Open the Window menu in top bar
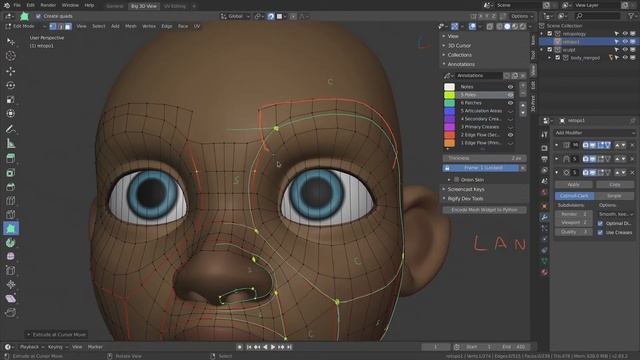The width and height of the screenshot is (640, 360). click(x=70, y=5)
